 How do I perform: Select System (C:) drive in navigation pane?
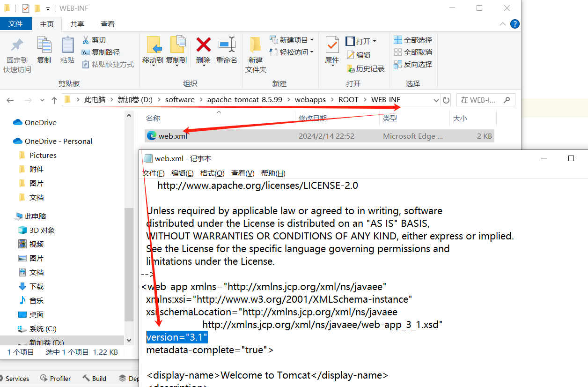(37, 328)
